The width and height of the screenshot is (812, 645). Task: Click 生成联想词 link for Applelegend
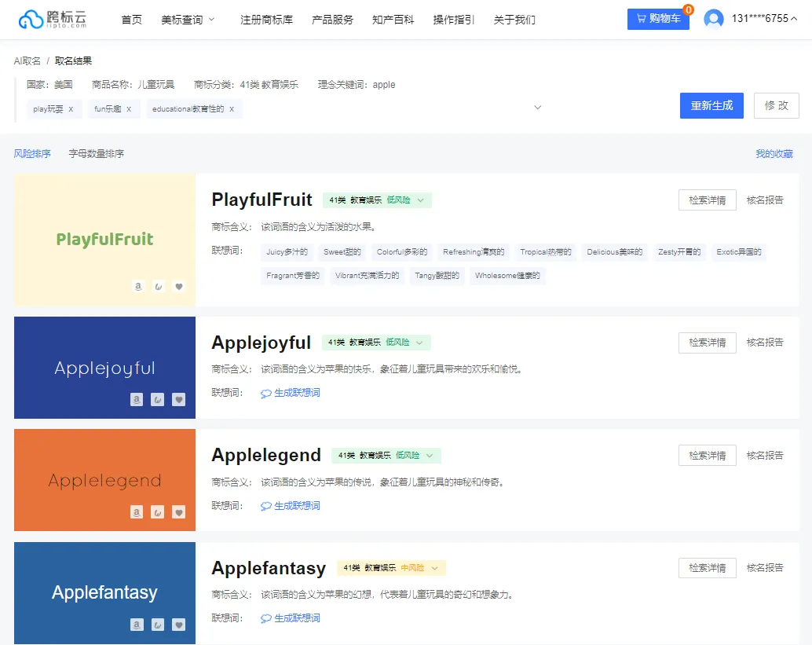click(298, 506)
